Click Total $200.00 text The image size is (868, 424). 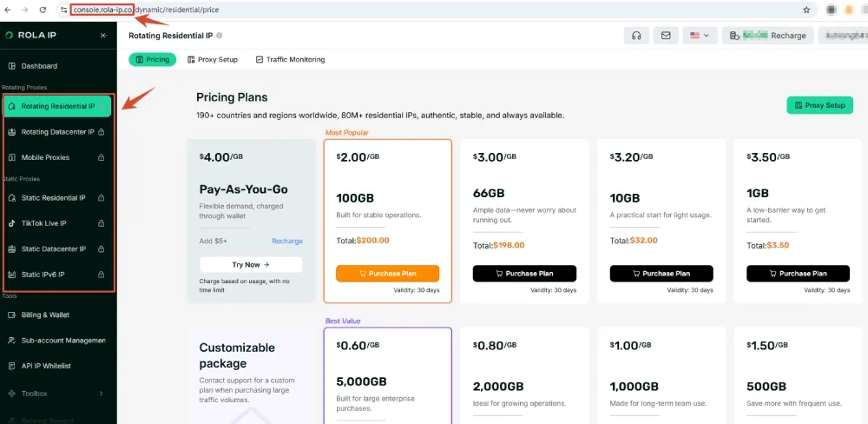pyautogui.click(x=363, y=241)
